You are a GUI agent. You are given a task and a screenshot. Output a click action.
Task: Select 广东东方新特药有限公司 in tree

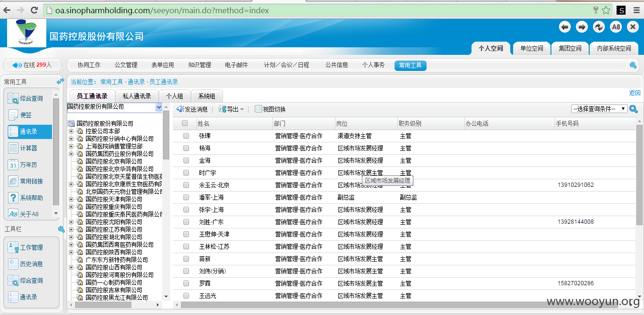[117, 260]
